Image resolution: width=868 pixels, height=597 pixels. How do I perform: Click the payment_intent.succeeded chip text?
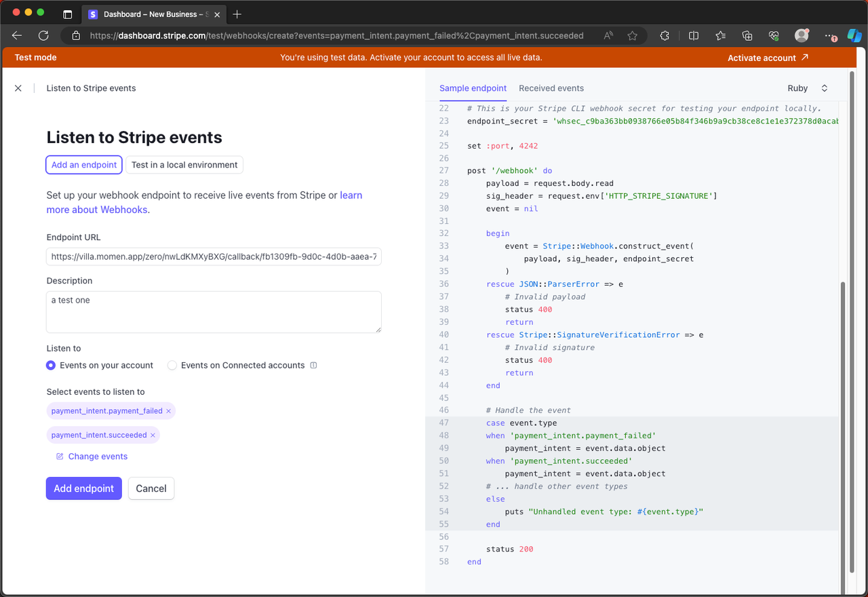tap(99, 436)
